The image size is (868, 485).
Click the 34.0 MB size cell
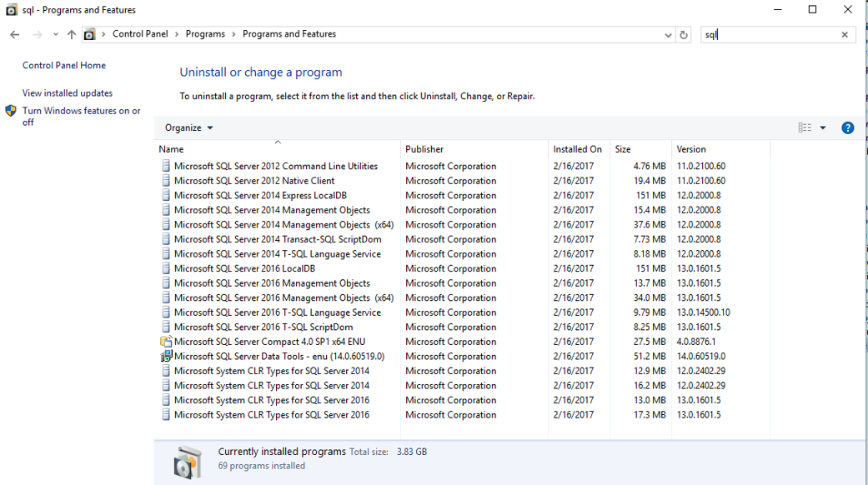(x=650, y=297)
